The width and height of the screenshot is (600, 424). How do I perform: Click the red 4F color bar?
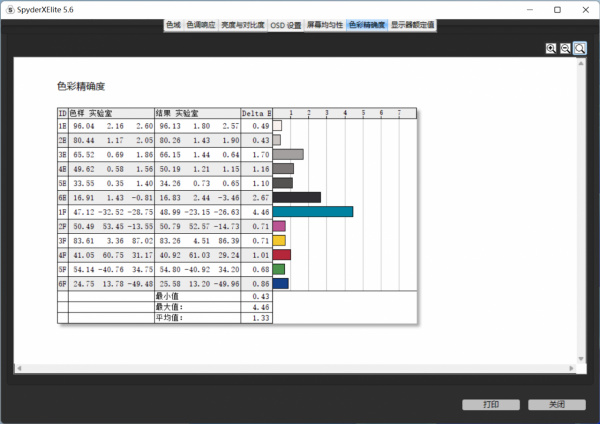point(282,255)
